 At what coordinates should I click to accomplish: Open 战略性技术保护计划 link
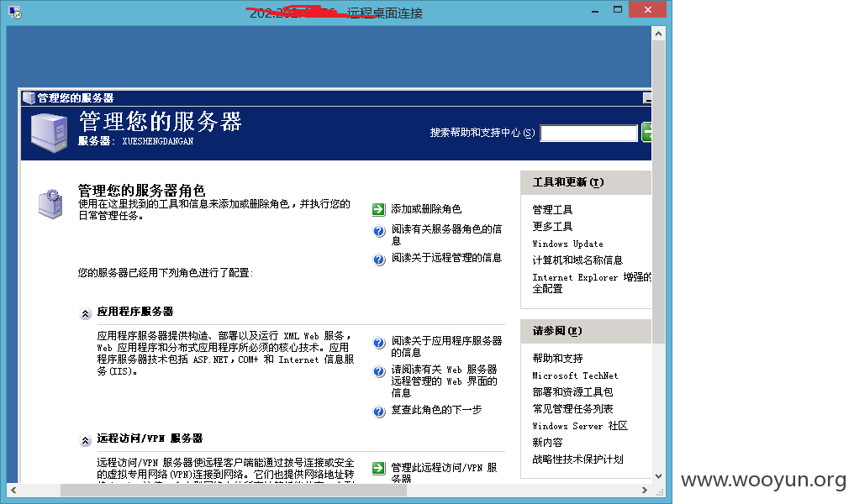tap(577, 459)
